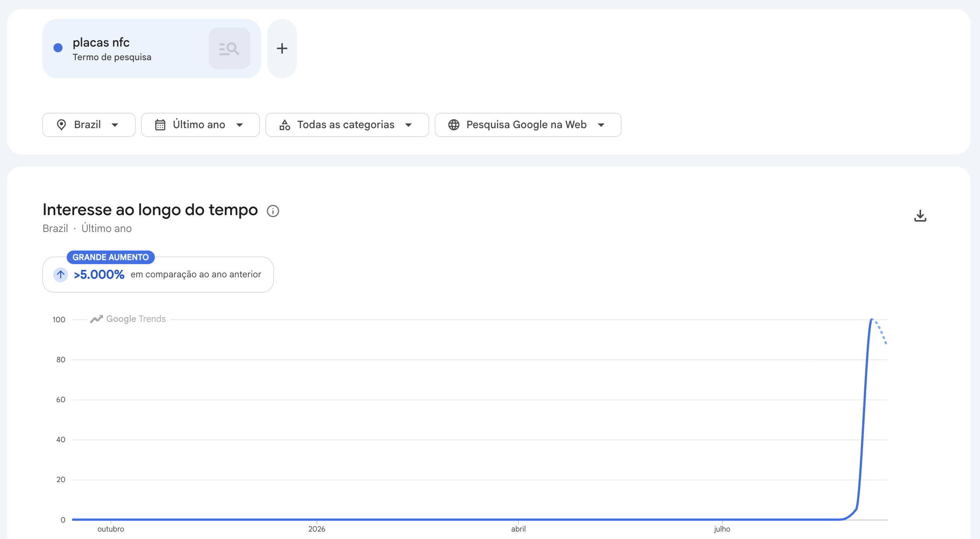Open the search term explore icon
Viewport: 980px width, 539px height.
pos(229,49)
